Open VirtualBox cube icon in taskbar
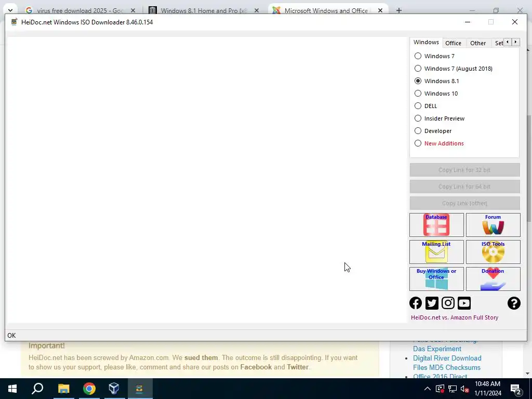This screenshot has height=399, width=532. pyautogui.click(x=114, y=389)
